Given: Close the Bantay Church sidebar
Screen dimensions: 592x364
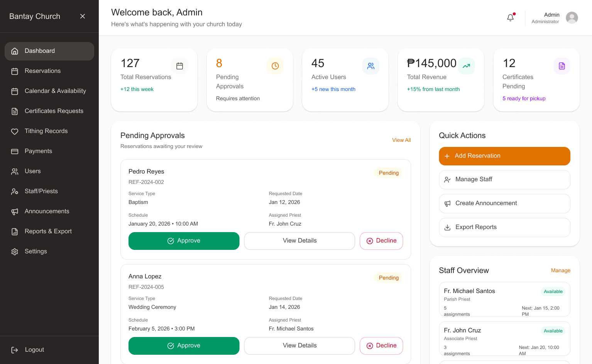Looking at the screenshot, I should click(83, 16).
